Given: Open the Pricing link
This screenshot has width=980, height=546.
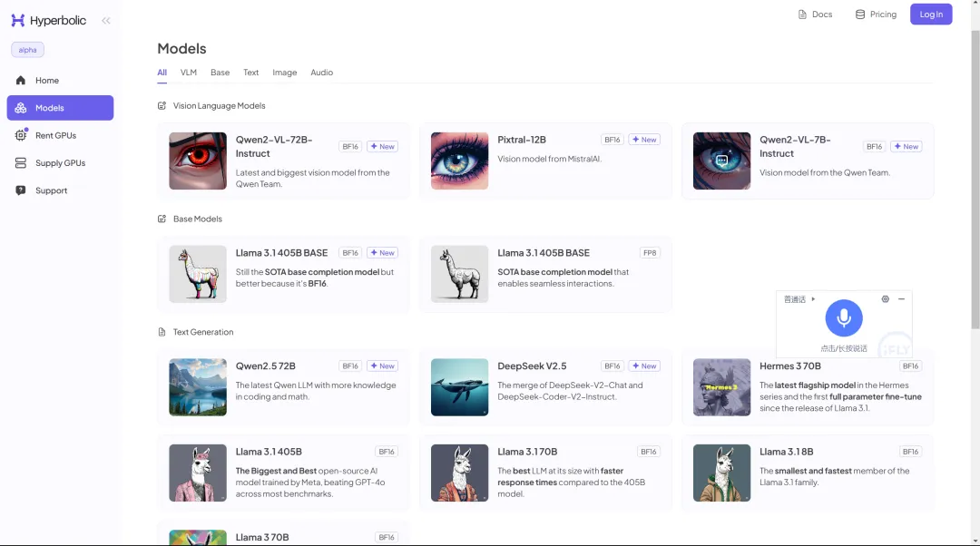Looking at the screenshot, I should (x=876, y=15).
